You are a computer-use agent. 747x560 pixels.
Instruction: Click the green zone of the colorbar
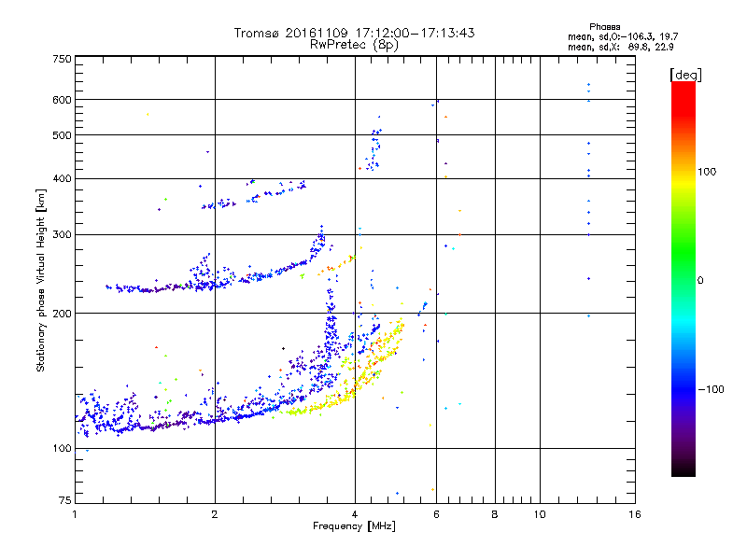click(684, 243)
